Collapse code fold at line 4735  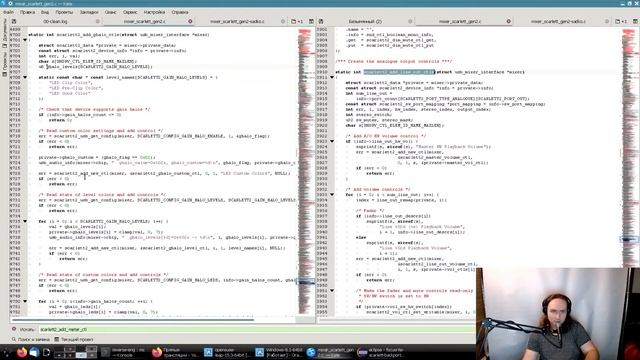pyautogui.click(x=25, y=221)
